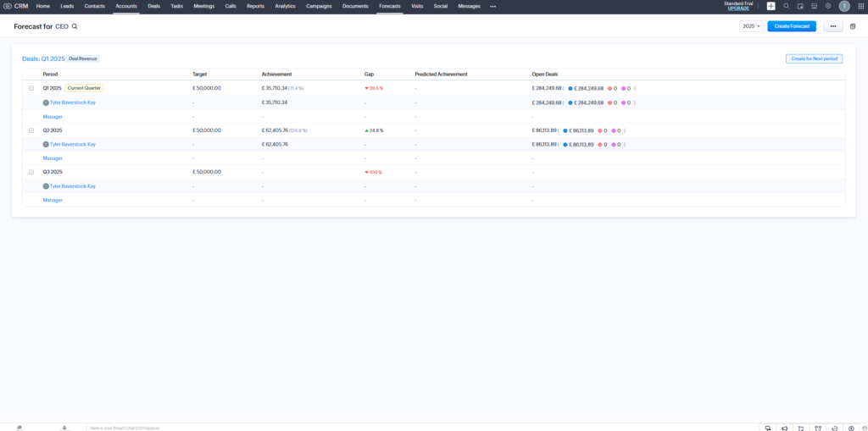Viewport: 868px width, 431px height.
Task: Open the setup gear icon
Action: 828,6
